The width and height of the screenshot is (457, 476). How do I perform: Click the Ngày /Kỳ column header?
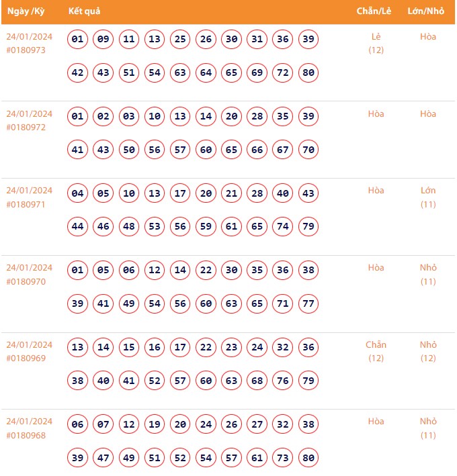(x=26, y=12)
